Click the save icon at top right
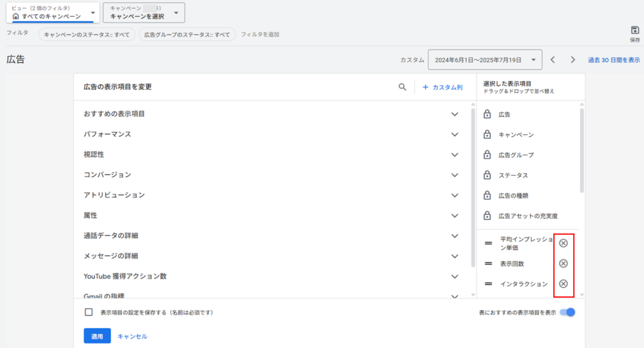644x348 pixels. [x=634, y=30]
